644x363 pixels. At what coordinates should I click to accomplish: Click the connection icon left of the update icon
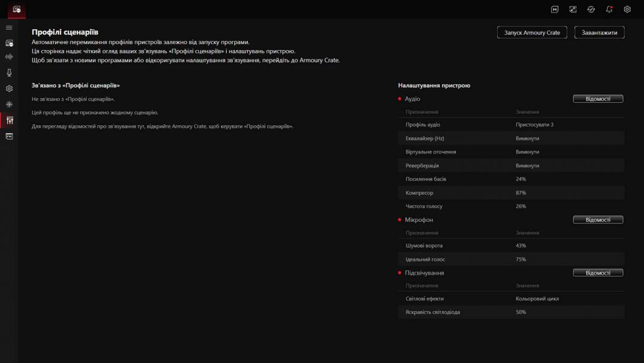click(573, 10)
